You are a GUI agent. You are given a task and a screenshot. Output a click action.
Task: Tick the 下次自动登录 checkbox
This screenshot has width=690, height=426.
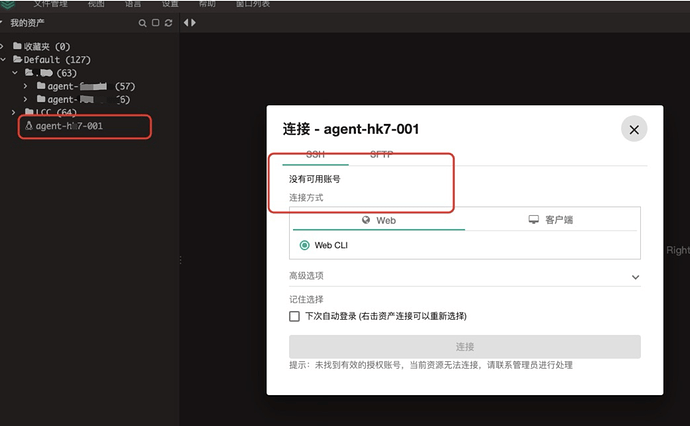coord(294,316)
